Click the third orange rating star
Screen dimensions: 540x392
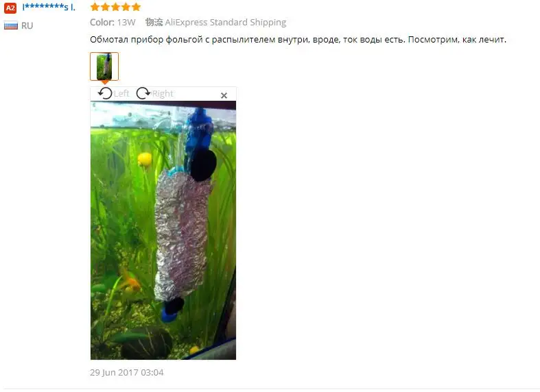pos(116,7)
